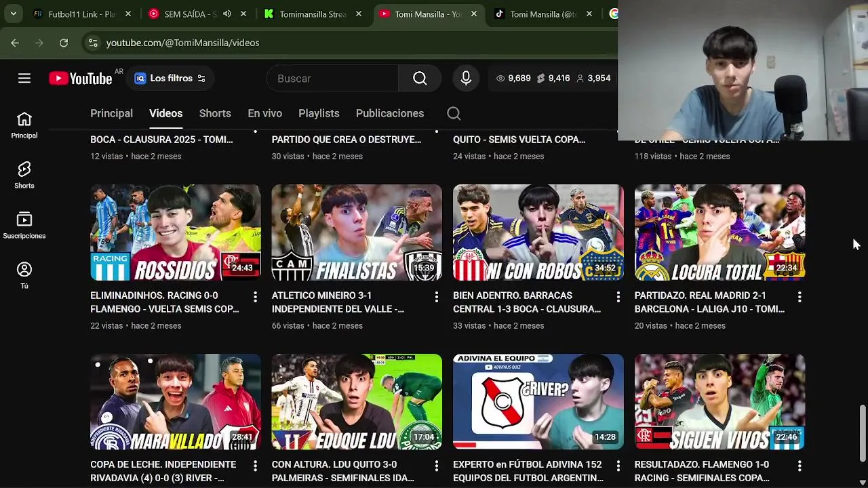Viewport: 868px width, 488px height.
Task: Open options menu for ATLETICO MINEIRO 3-1 video
Action: point(436,297)
